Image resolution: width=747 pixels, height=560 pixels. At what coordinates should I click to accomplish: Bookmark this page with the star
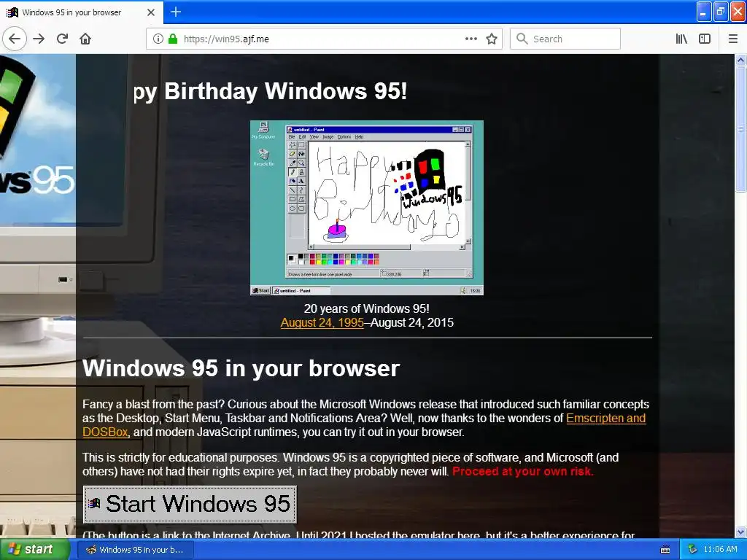click(x=492, y=39)
